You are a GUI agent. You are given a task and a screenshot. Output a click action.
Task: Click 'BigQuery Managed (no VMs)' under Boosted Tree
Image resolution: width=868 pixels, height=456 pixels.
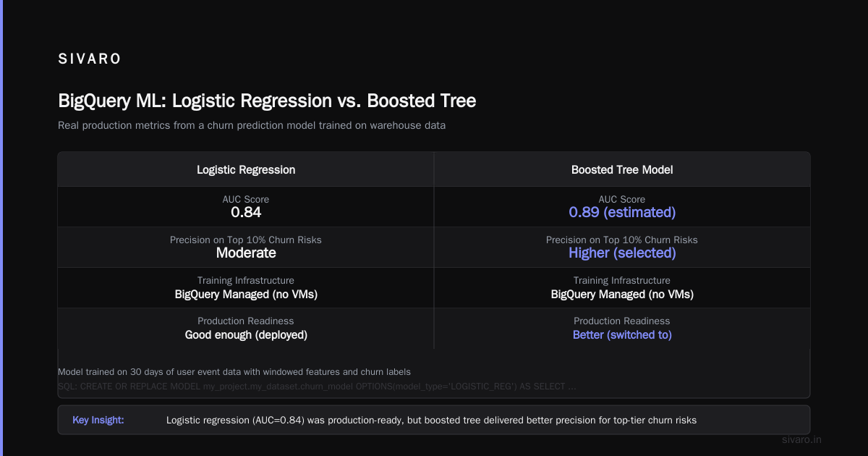click(x=622, y=295)
